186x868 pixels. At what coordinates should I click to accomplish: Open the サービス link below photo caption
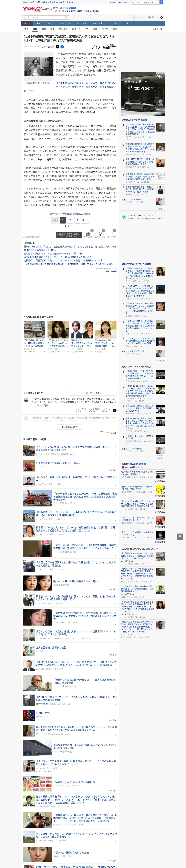tap(28, 91)
